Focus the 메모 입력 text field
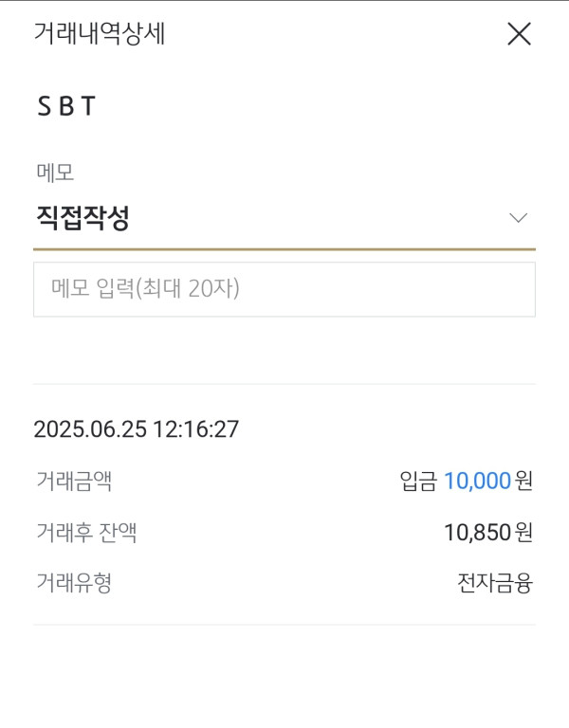The width and height of the screenshot is (569, 728). click(x=284, y=289)
